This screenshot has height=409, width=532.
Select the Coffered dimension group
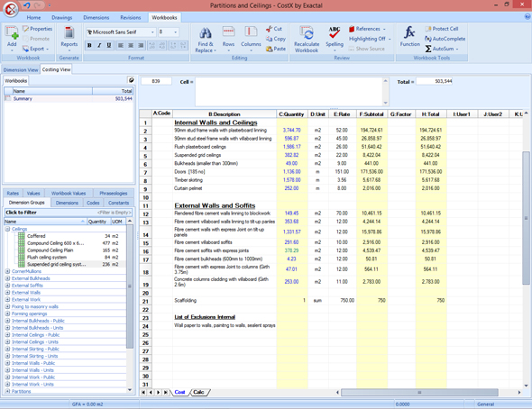click(x=36, y=236)
